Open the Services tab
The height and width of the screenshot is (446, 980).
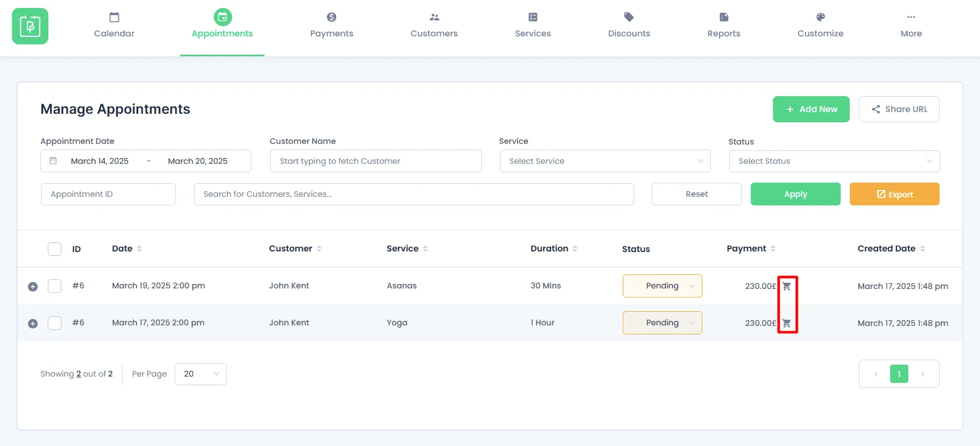pos(533,26)
